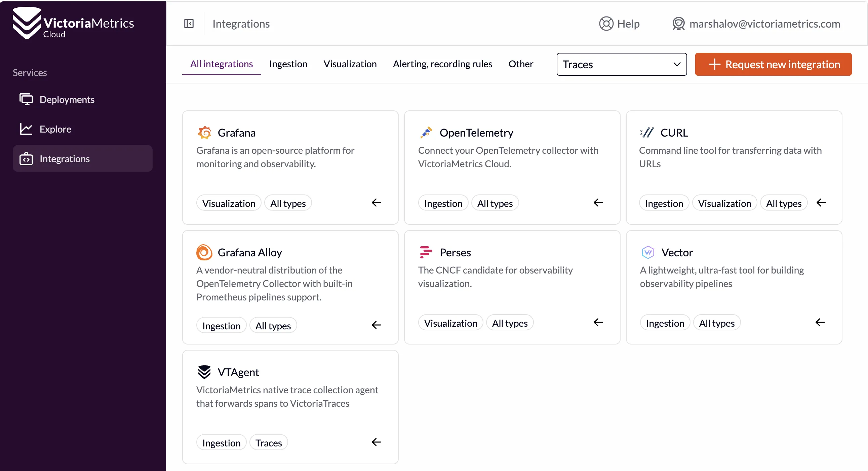Click Ingestion tag on Grafana Alloy card
868x471 pixels.
(x=221, y=325)
